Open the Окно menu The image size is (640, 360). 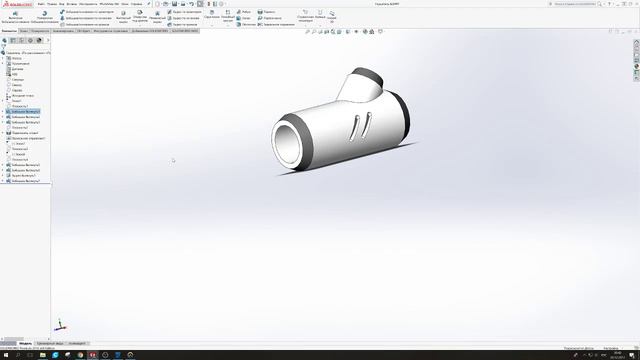(x=125, y=4)
